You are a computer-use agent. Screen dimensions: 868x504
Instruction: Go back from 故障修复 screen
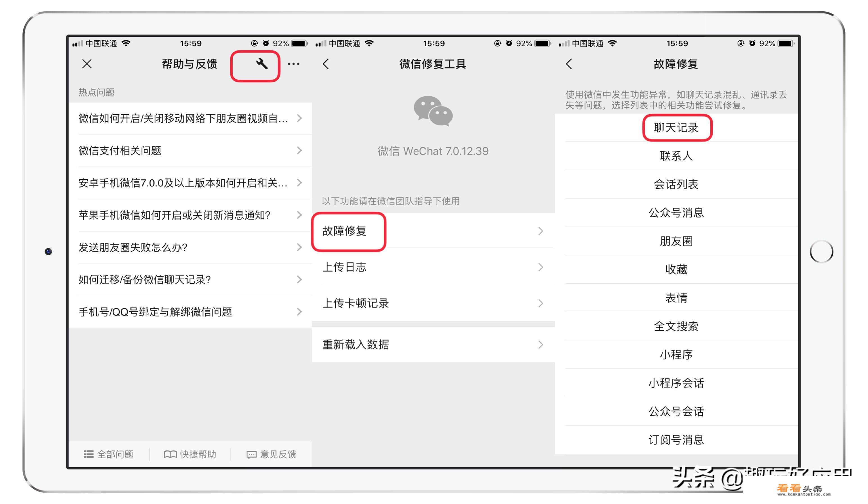pyautogui.click(x=569, y=64)
